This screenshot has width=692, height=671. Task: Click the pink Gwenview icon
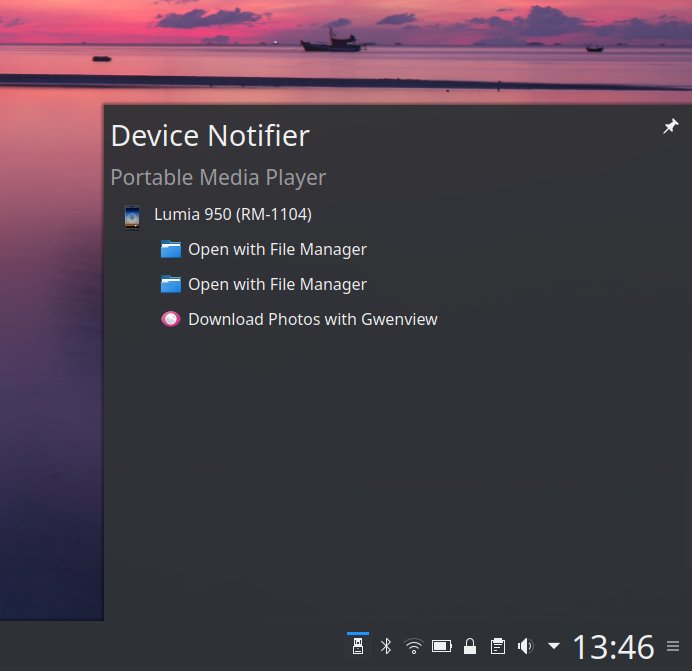tap(171, 320)
